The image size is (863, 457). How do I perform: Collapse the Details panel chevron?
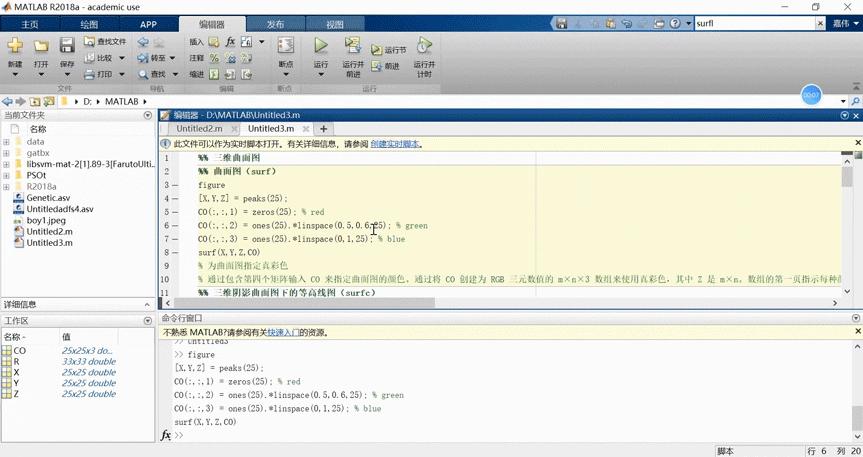(147, 304)
